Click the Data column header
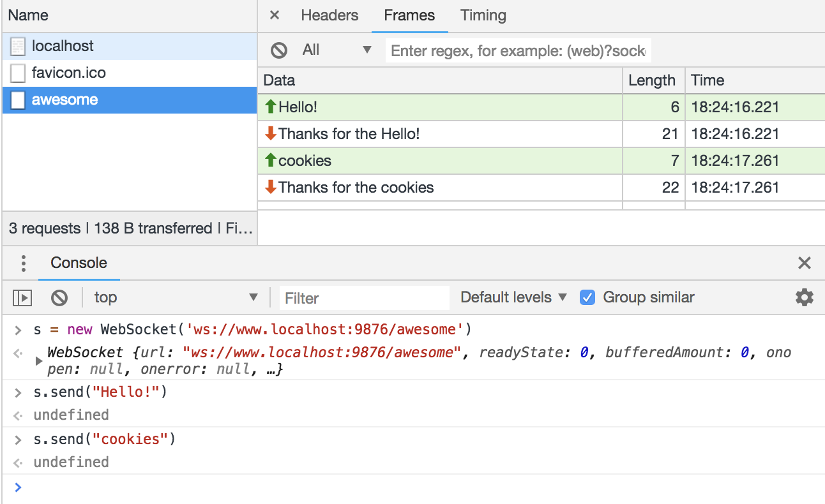This screenshot has width=825, height=504. (x=440, y=80)
